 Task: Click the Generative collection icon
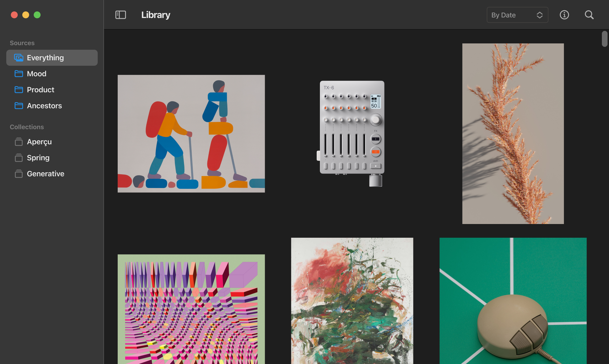pos(19,174)
